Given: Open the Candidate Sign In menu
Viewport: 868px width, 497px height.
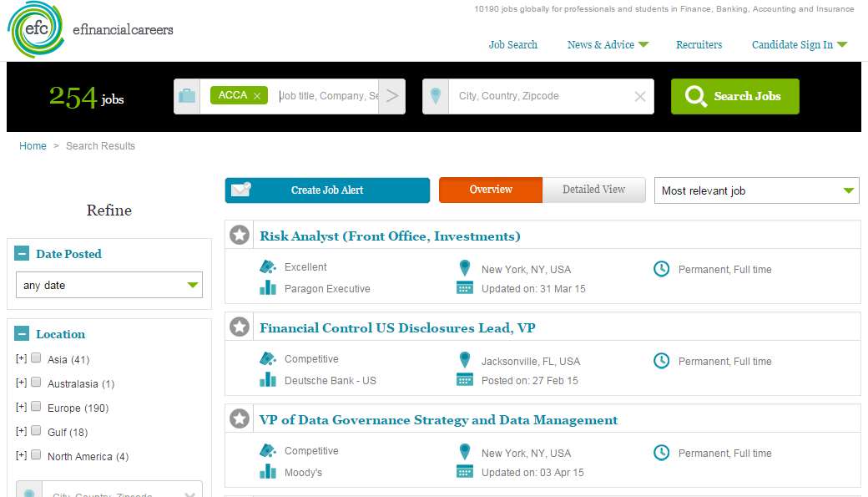Looking at the screenshot, I should point(799,45).
